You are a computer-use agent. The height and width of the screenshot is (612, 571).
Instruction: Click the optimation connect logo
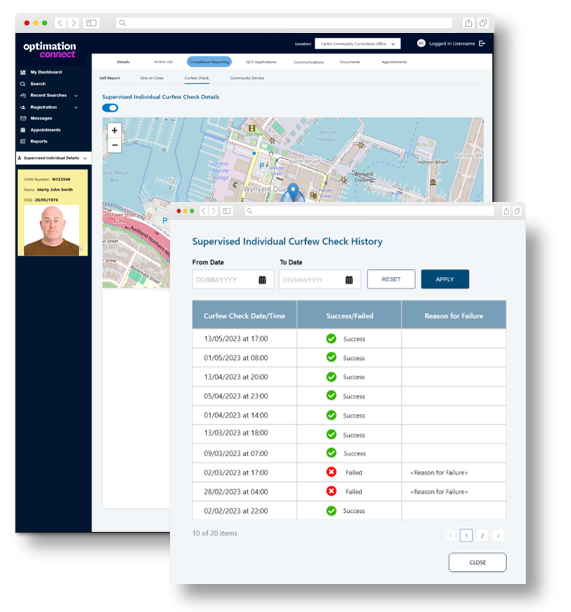(x=50, y=50)
